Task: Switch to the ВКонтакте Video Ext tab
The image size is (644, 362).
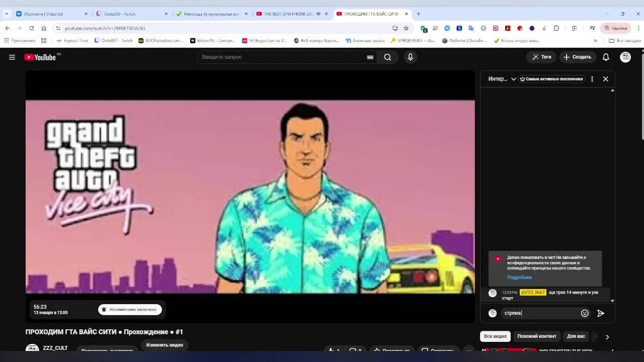Action: [49, 14]
